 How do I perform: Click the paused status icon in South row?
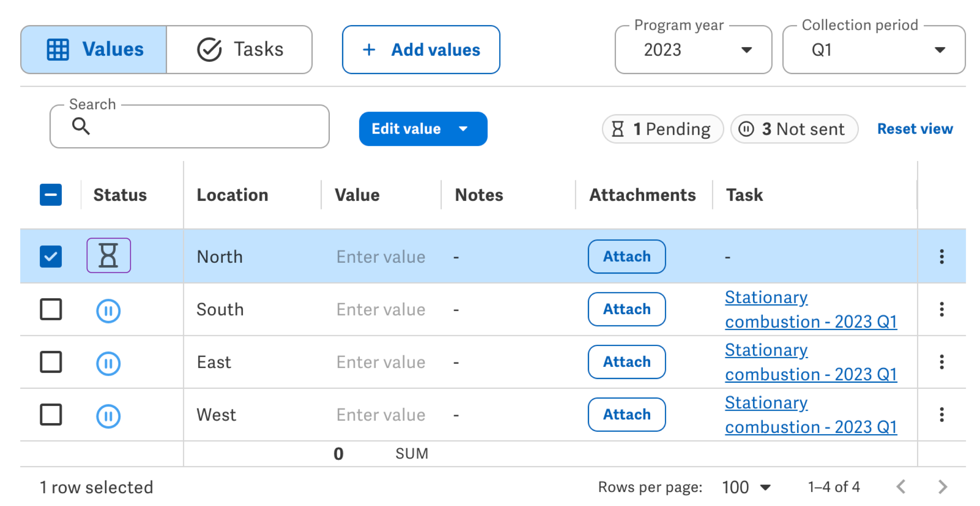click(x=108, y=311)
